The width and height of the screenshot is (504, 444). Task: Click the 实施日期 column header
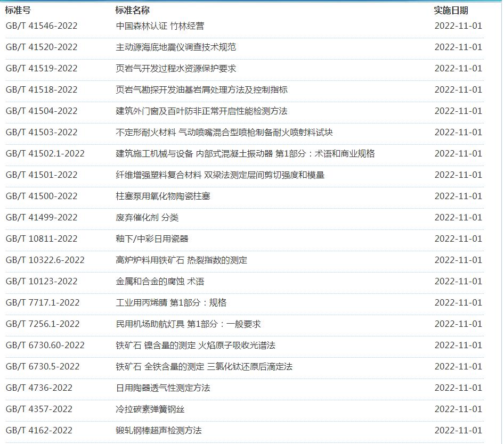tap(451, 10)
